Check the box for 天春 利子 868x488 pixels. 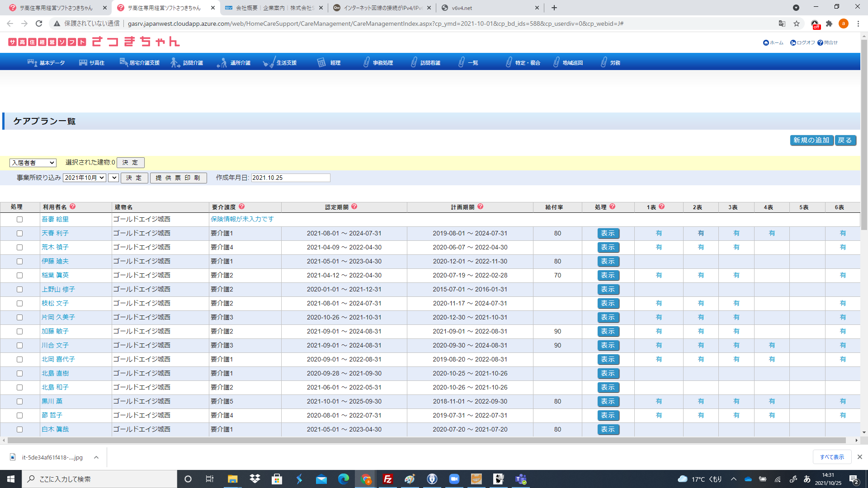tap(19, 233)
